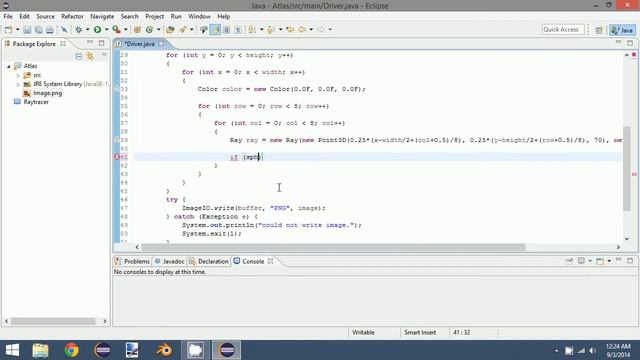Click the Search flashlight toolbar icon
This screenshot has width=640, height=360.
point(183,29)
